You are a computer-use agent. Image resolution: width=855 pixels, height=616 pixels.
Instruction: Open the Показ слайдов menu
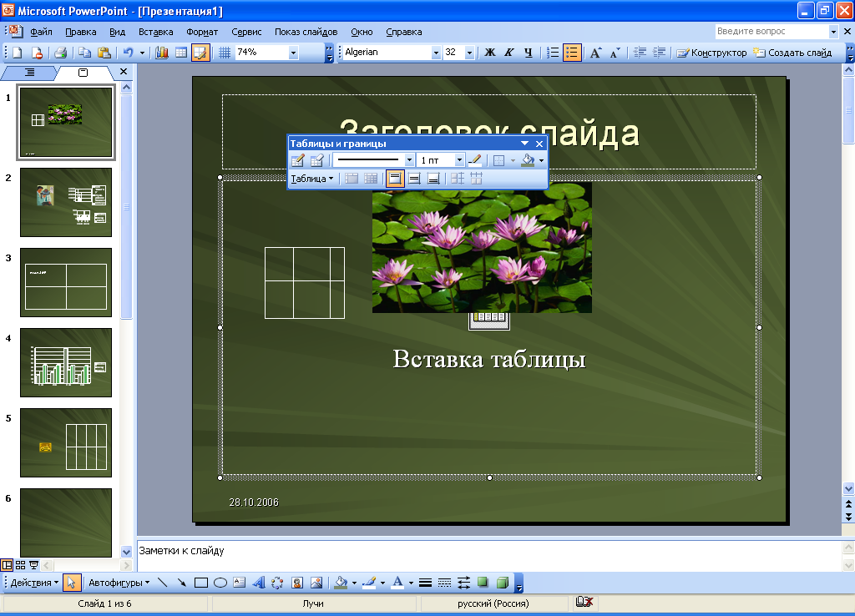306,32
